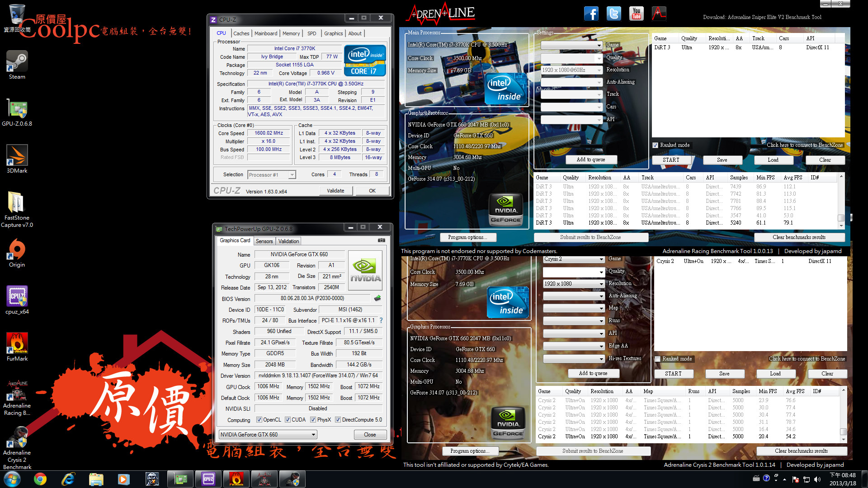Click Clear benchmarks results in Crysis 2 tool

pos(801,451)
